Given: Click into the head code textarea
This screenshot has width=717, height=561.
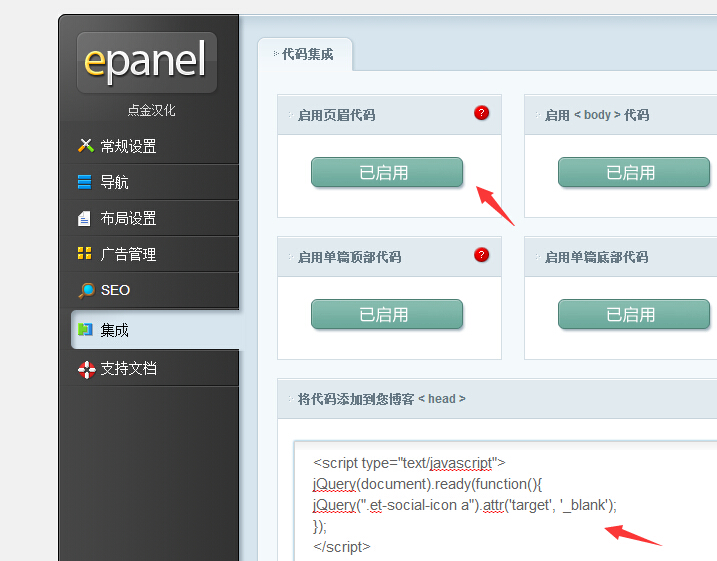Looking at the screenshot, I should [505, 502].
